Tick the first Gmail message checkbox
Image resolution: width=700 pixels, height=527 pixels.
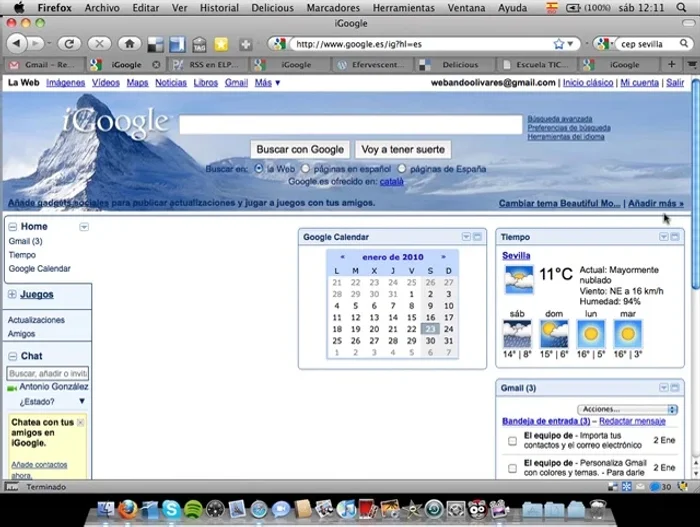click(512, 440)
